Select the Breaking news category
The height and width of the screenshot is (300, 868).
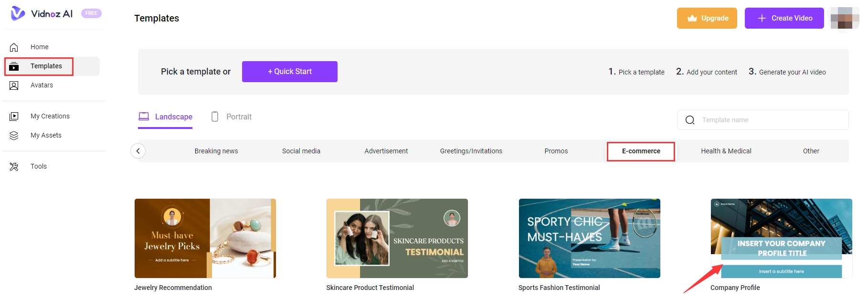click(x=216, y=151)
